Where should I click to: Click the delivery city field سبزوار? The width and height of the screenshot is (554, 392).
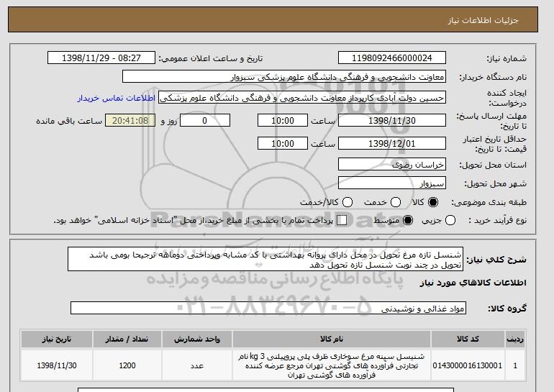pos(392,183)
